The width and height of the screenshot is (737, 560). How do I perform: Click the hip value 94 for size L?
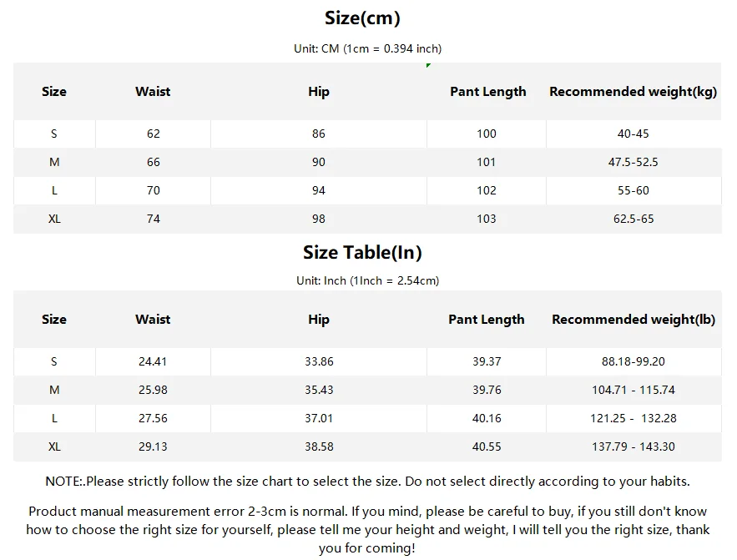[319, 190]
